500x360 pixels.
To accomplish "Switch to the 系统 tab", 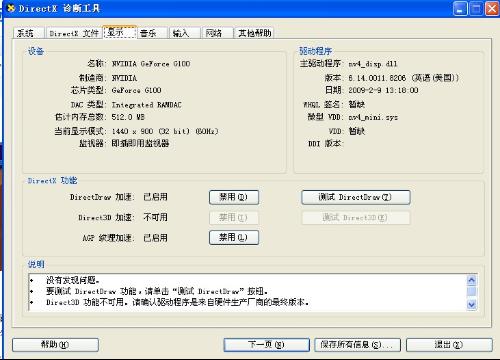I will 29,33.
